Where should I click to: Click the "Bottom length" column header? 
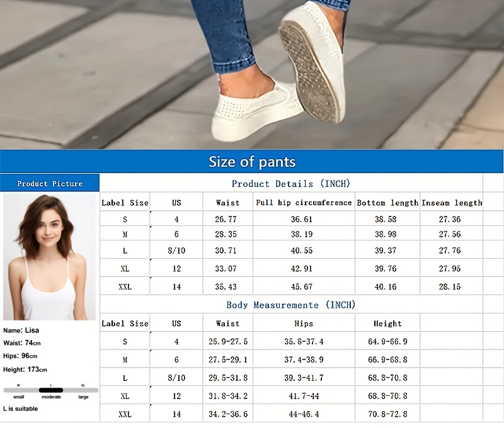click(x=387, y=203)
